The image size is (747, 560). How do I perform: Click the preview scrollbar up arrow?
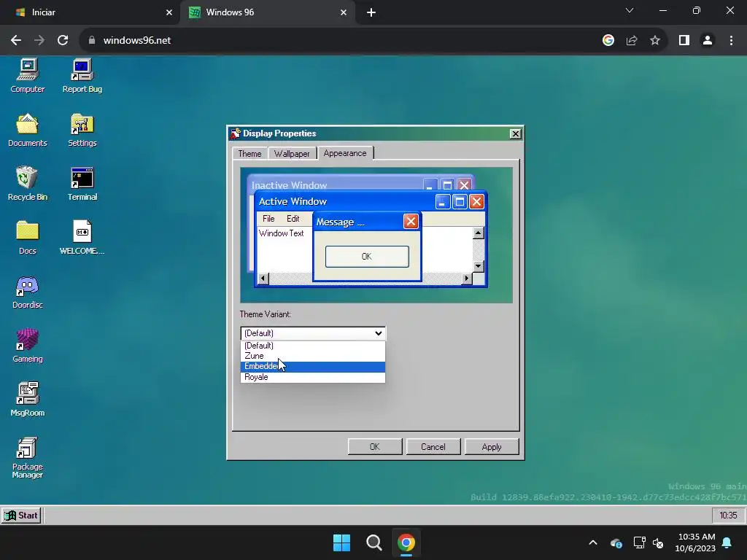coord(479,233)
